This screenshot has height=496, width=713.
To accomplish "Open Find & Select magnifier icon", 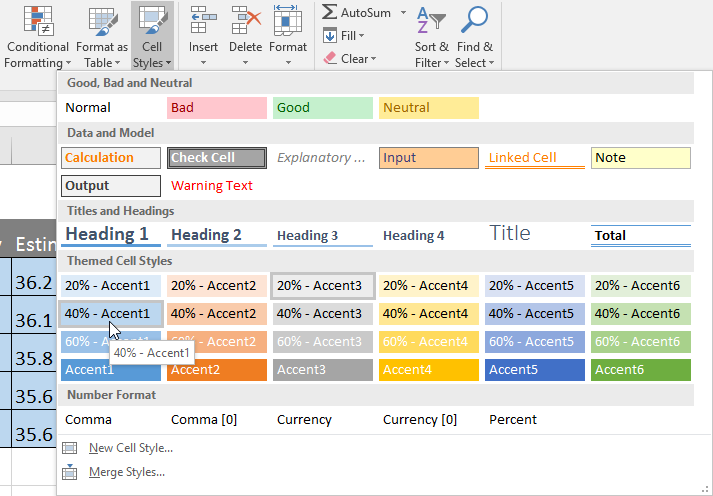I will 474,22.
